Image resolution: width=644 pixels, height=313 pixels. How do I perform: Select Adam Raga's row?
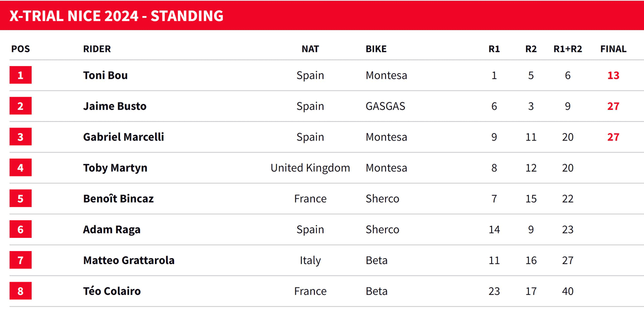[322, 229]
